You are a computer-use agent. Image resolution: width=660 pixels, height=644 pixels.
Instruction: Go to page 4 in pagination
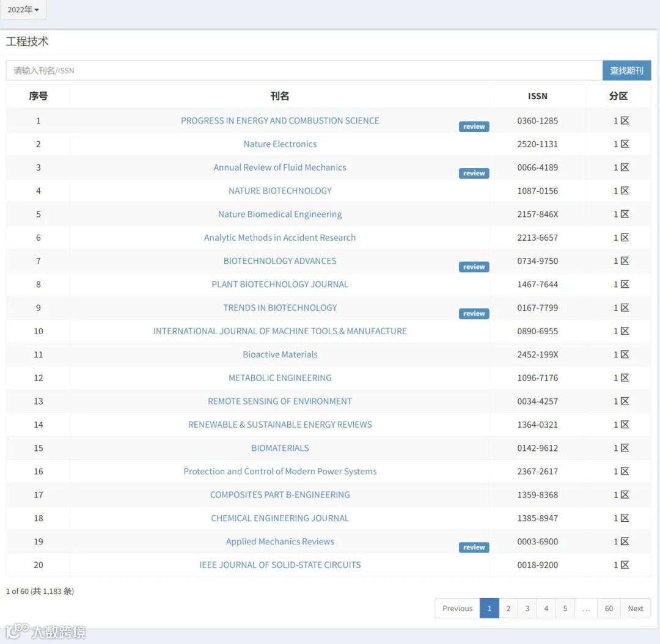[x=546, y=608]
